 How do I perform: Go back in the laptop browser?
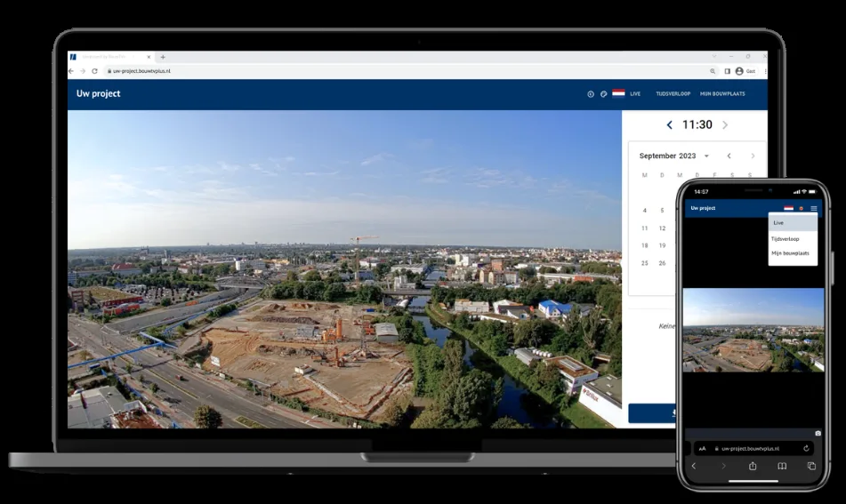[71, 71]
